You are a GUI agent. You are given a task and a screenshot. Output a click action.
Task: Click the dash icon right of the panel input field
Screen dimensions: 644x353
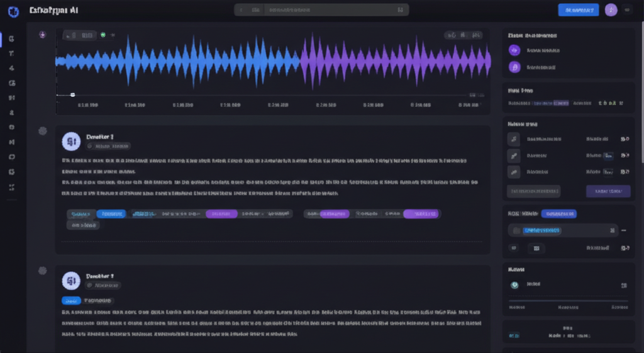(624, 230)
